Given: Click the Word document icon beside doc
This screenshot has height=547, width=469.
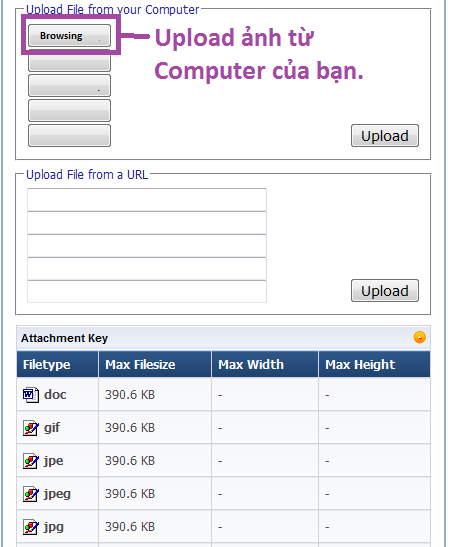Looking at the screenshot, I should coord(31,395).
